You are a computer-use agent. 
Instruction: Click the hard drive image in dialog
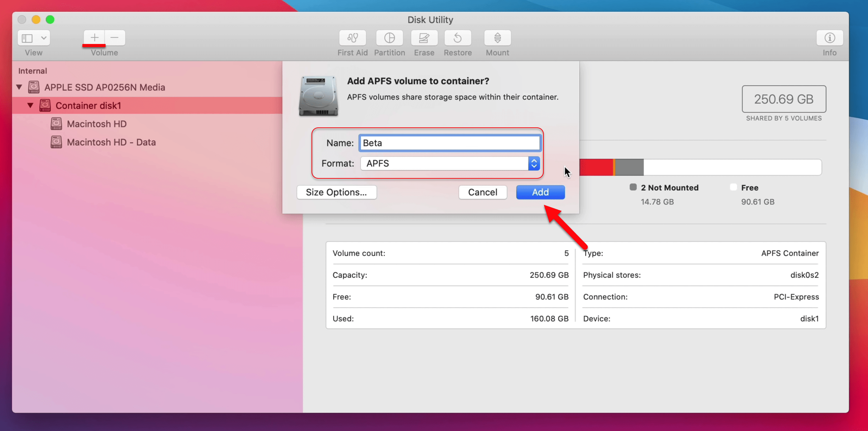[x=319, y=96]
